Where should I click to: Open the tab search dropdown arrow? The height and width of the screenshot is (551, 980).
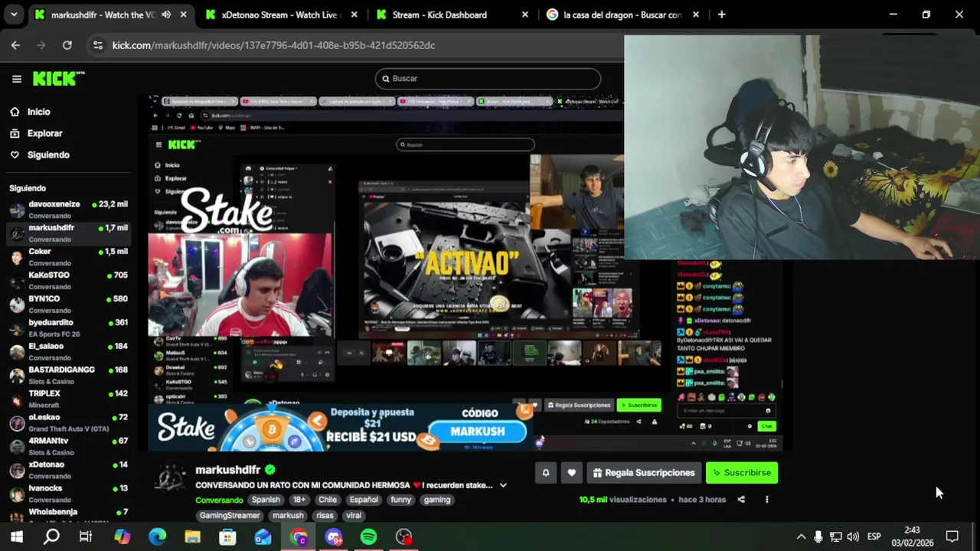(14, 15)
